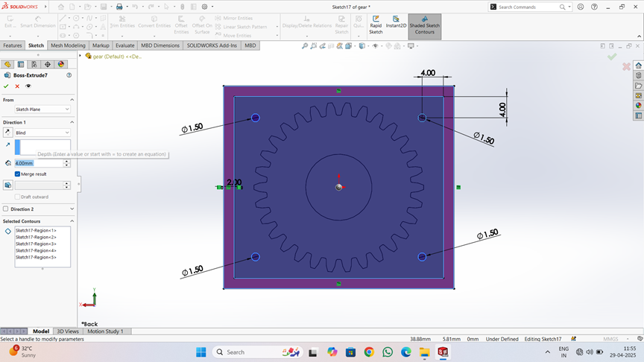Switch to the 3D Views bottom tab
The height and width of the screenshot is (362, 644).
pos(68,331)
